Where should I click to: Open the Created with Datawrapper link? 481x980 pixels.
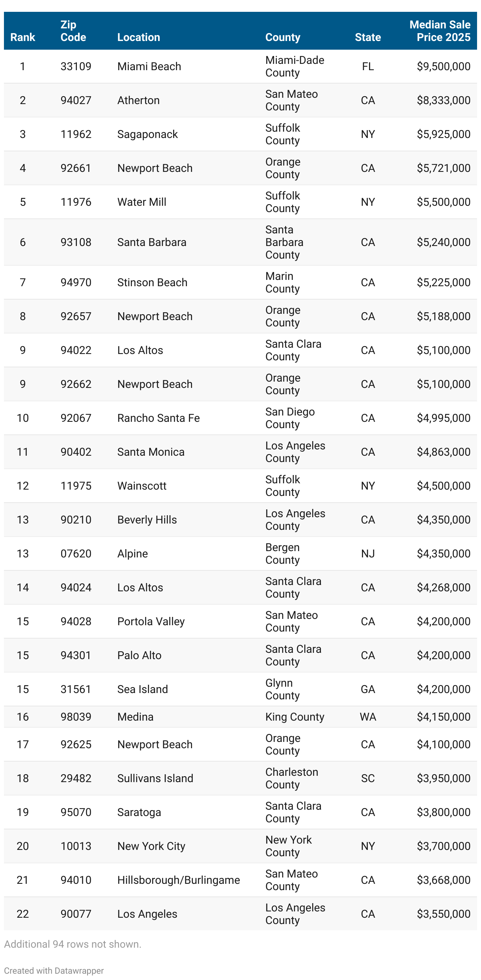click(54, 971)
